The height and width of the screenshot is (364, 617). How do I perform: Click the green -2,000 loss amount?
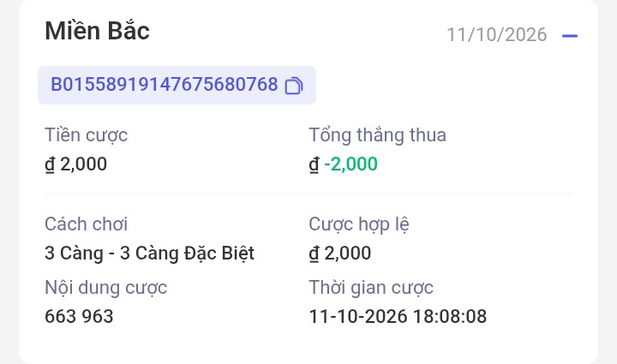coord(351,164)
